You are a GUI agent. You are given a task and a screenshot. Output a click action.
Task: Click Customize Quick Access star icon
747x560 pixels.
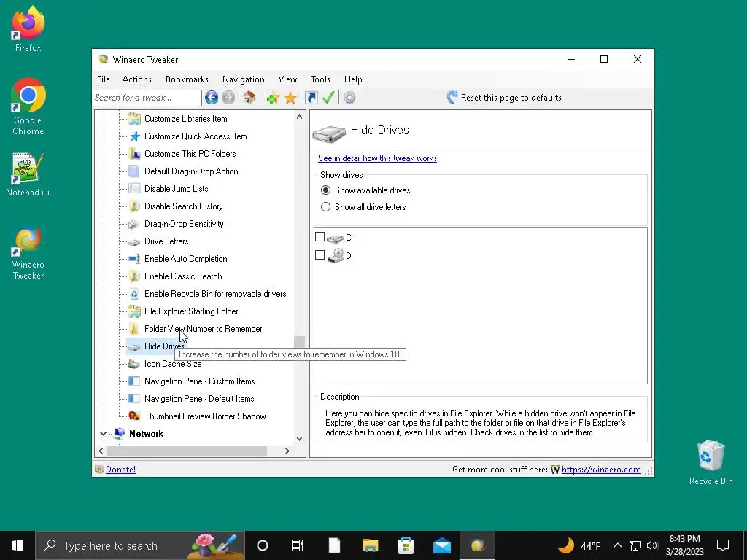pos(135,136)
